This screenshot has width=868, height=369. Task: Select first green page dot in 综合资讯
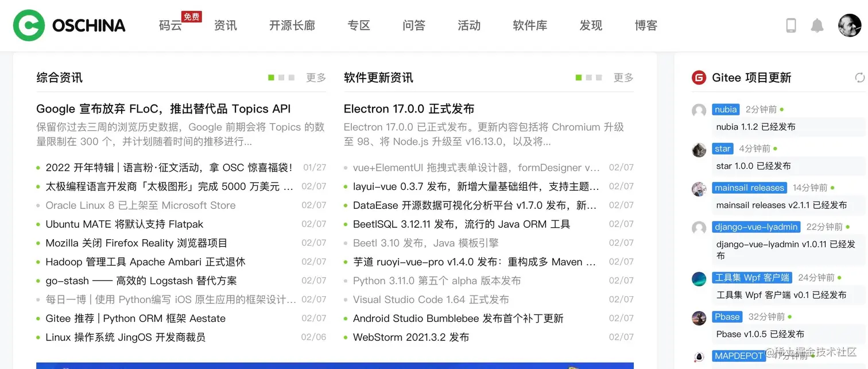coord(271,77)
